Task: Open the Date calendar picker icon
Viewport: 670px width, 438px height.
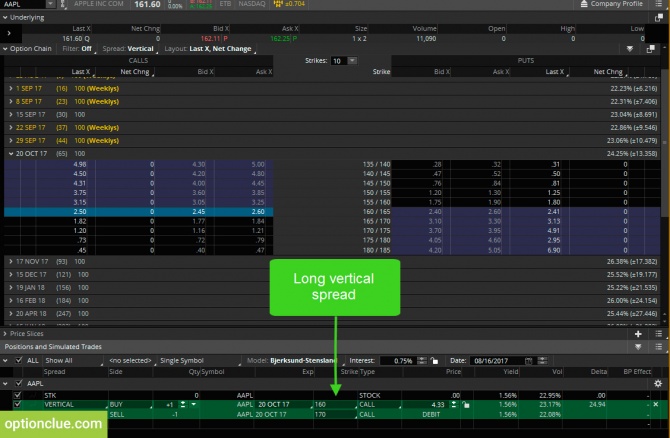Action: coord(529,361)
